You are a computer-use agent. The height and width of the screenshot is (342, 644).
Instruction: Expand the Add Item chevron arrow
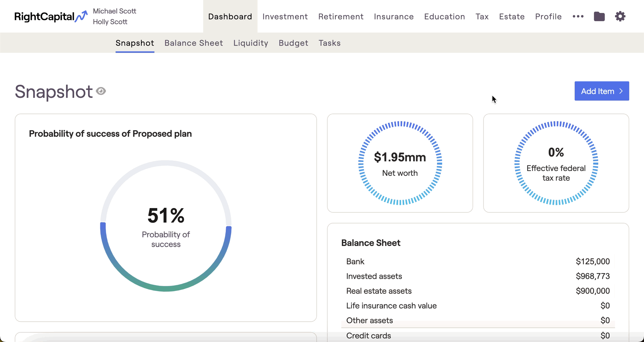pyautogui.click(x=621, y=91)
